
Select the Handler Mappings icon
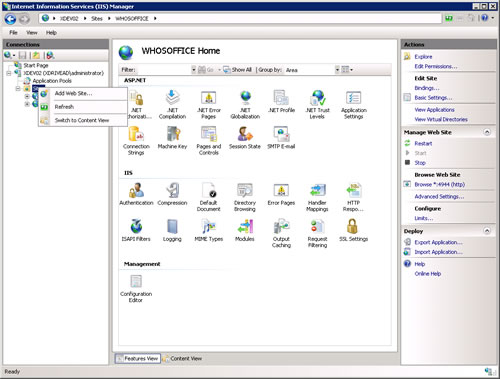(317, 197)
